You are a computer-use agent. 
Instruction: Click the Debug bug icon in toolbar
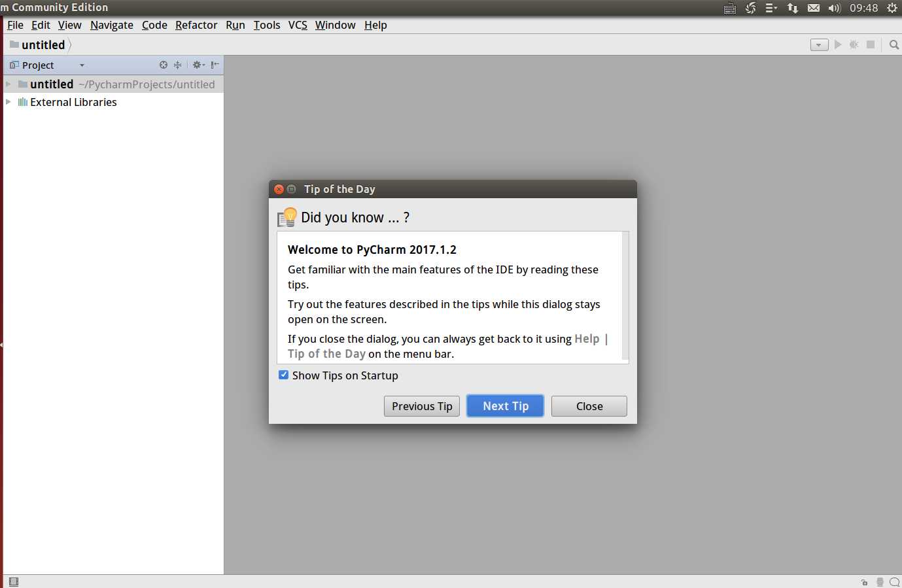coord(854,44)
